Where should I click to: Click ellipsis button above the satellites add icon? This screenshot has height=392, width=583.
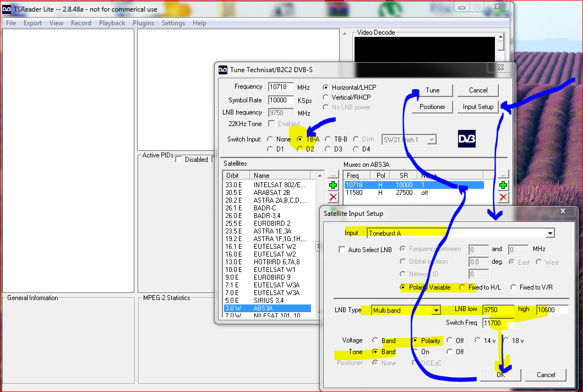(x=333, y=175)
